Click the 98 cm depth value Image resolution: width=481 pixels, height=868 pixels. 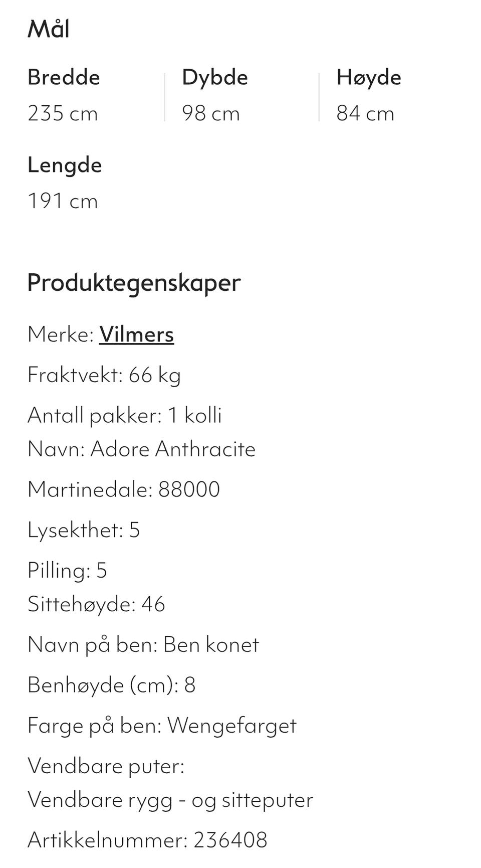coord(211,113)
